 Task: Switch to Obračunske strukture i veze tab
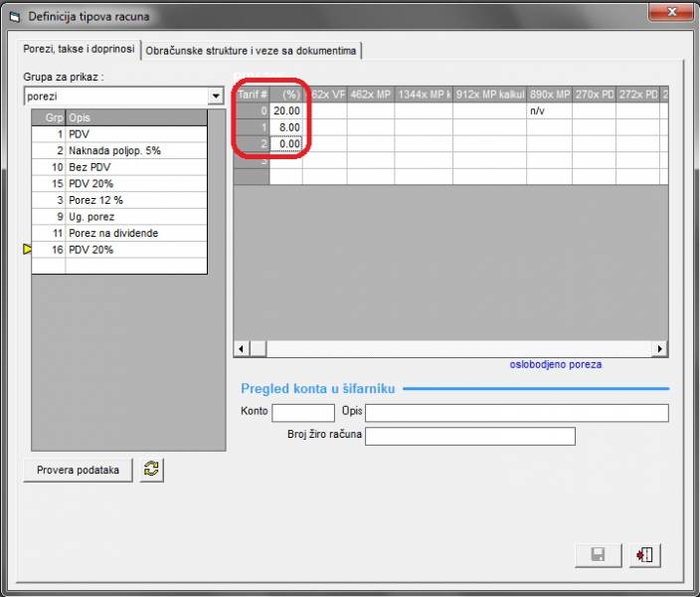coord(252,50)
